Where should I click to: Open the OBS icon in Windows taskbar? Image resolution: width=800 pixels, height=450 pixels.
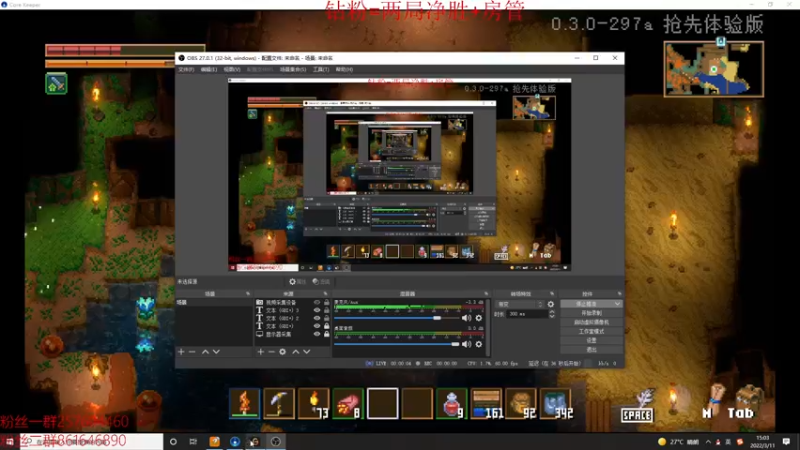pyautogui.click(x=276, y=441)
